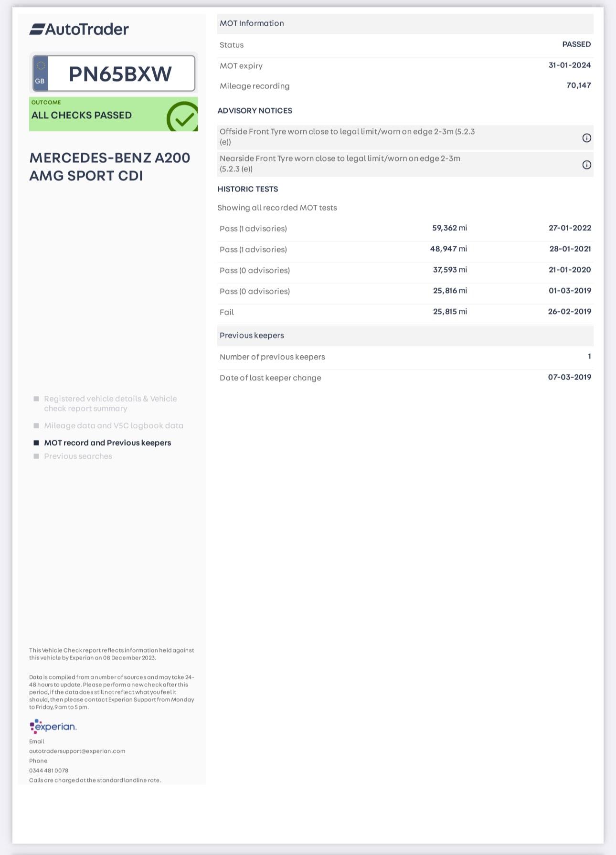
Task: Click the Number of previous keepers label
Action: [272, 357]
